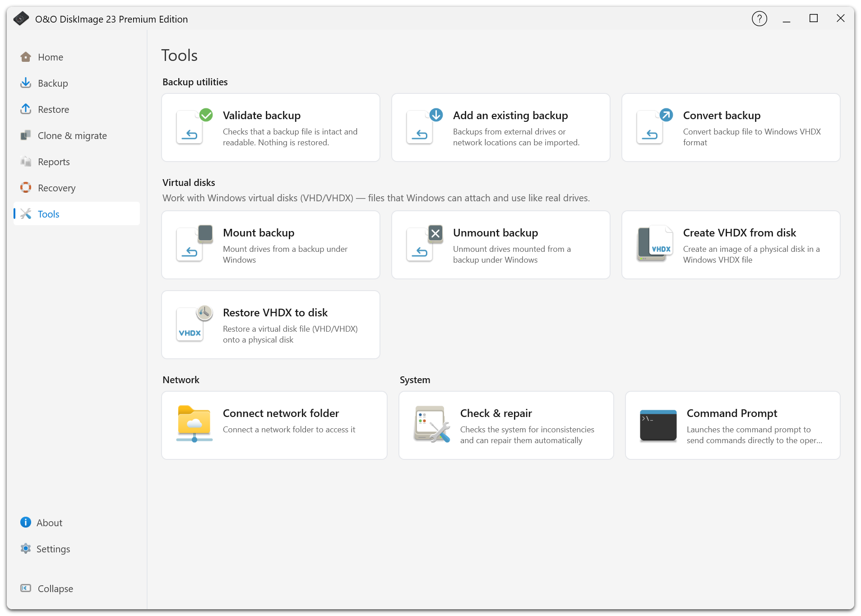Screen dimensions: 861x616
Task: Launch Mount backup card title
Action: coord(259,233)
